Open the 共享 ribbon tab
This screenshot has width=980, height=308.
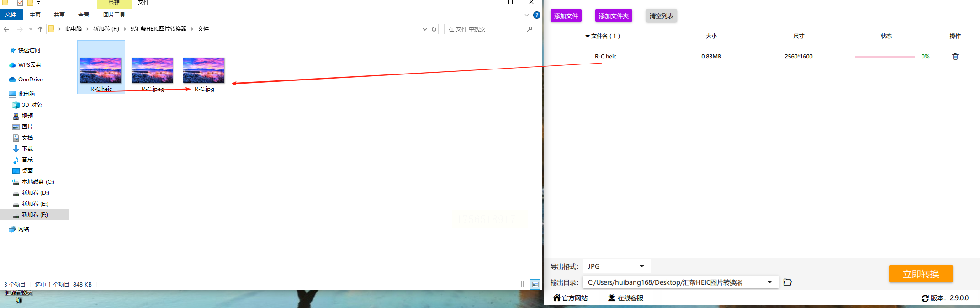click(x=59, y=15)
